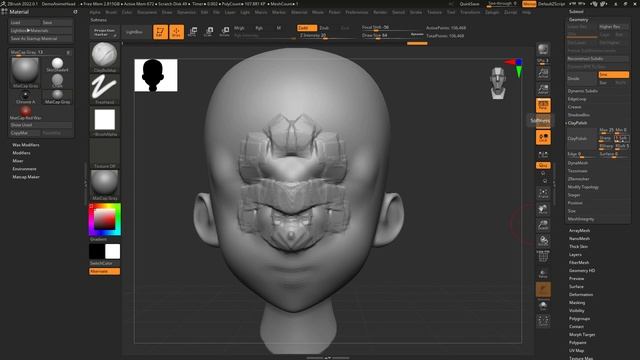
Task: Adjust the Focal Shift slider
Action: click(392, 28)
